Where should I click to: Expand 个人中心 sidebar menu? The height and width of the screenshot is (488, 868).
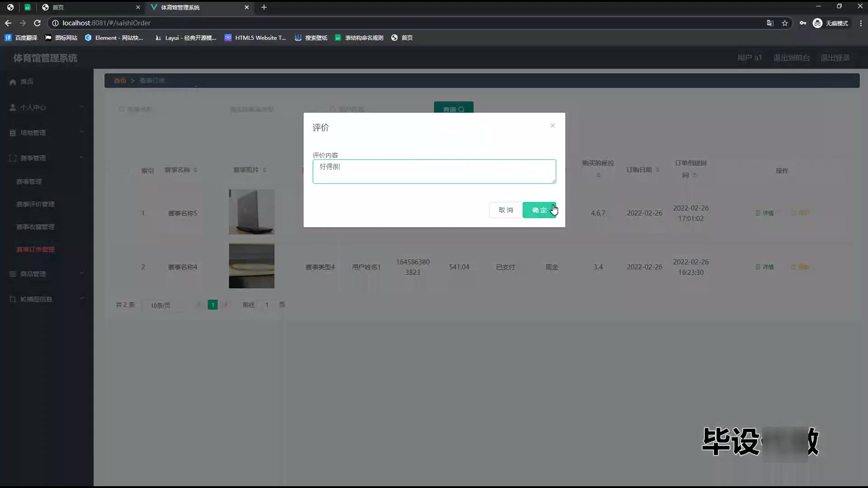point(47,108)
